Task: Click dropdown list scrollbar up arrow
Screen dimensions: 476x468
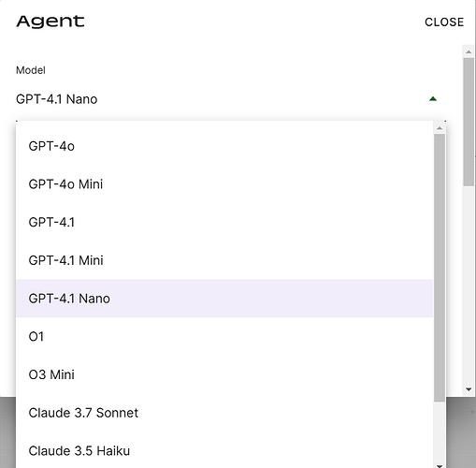Action: click(440, 128)
